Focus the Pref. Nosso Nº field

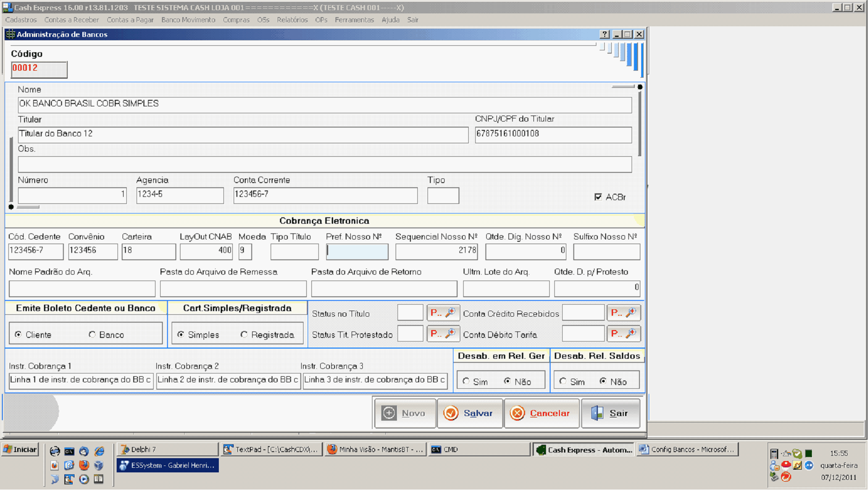click(357, 251)
